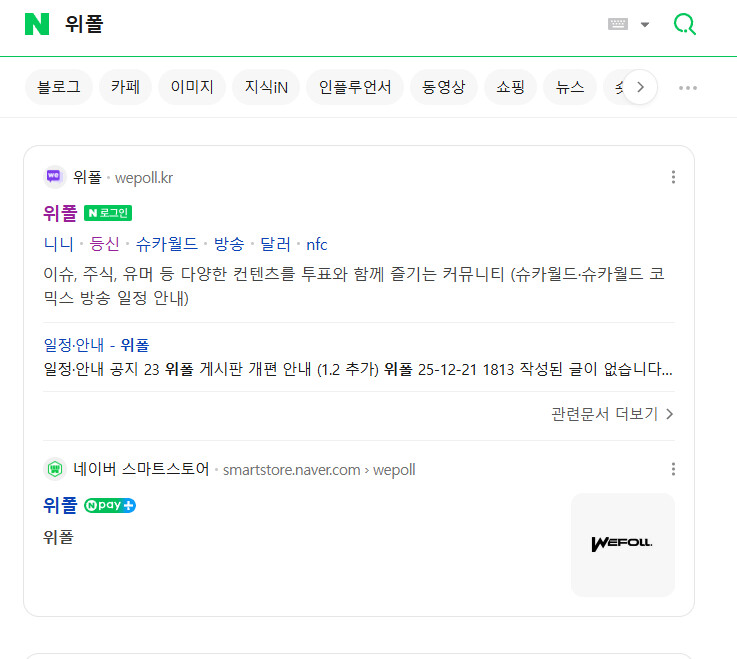Open the 일정·안내 - 위폴 link
The image size is (737, 659).
[96, 345]
